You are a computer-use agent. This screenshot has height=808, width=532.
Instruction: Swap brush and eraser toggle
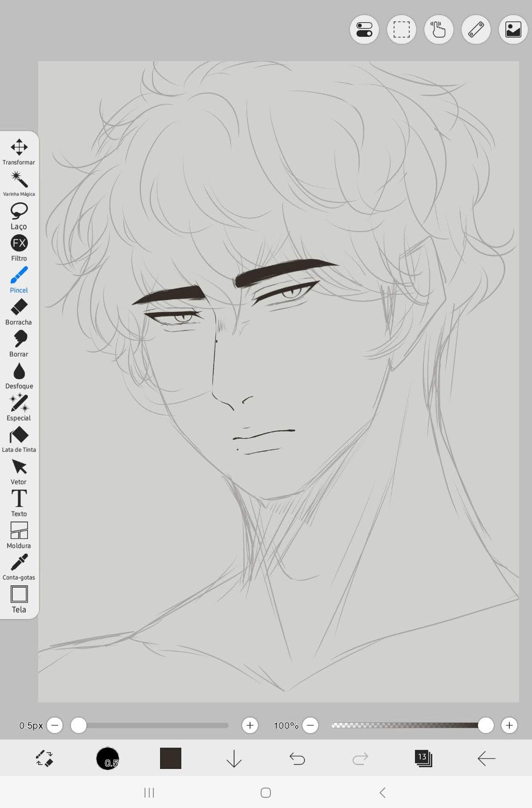coord(44,758)
